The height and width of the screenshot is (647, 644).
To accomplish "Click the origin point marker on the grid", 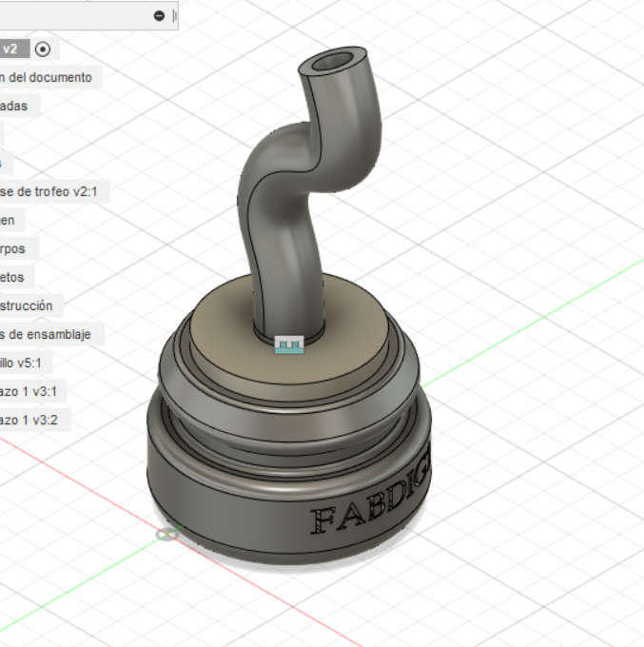I will tap(167, 535).
